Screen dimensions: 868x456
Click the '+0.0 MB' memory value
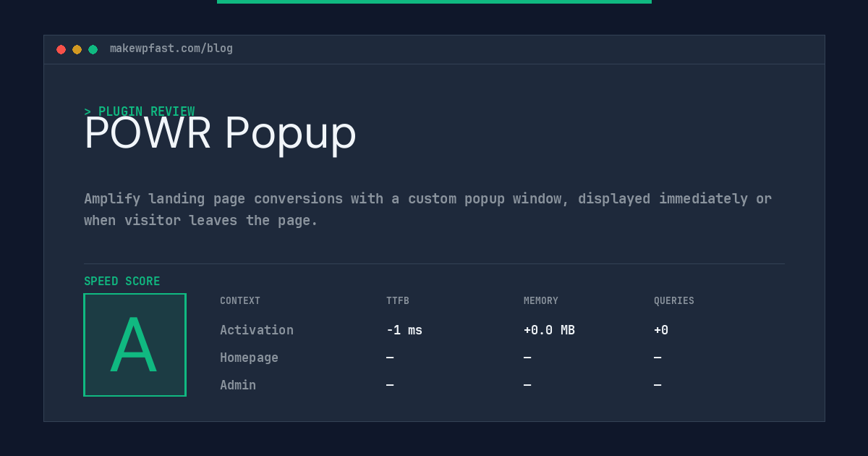coord(549,330)
